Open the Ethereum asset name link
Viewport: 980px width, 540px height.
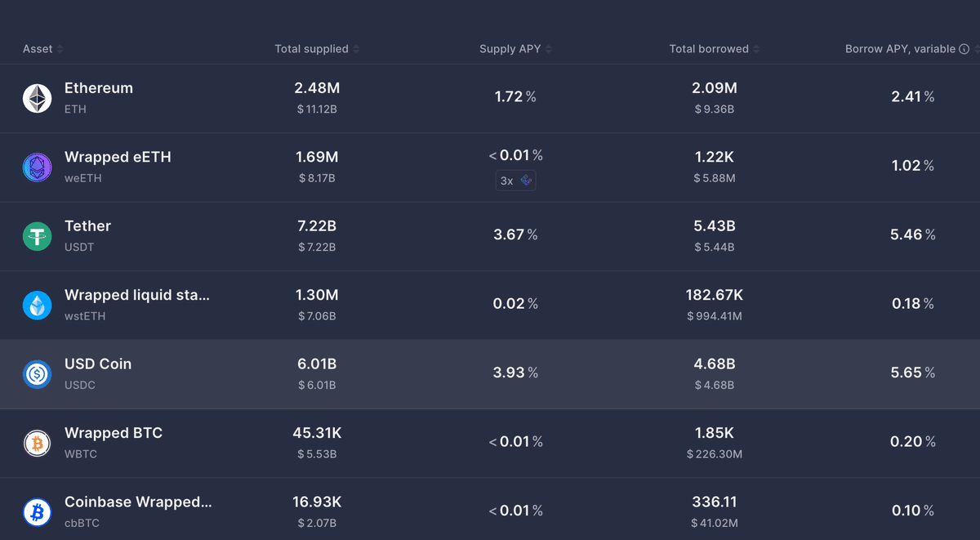pos(99,88)
